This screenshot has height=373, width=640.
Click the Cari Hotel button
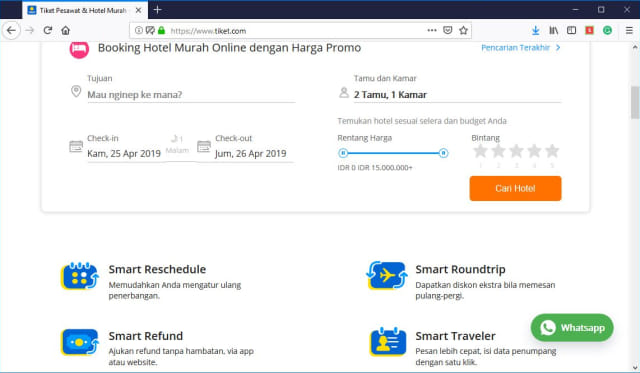pyautogui.click(x=515, y=188)
